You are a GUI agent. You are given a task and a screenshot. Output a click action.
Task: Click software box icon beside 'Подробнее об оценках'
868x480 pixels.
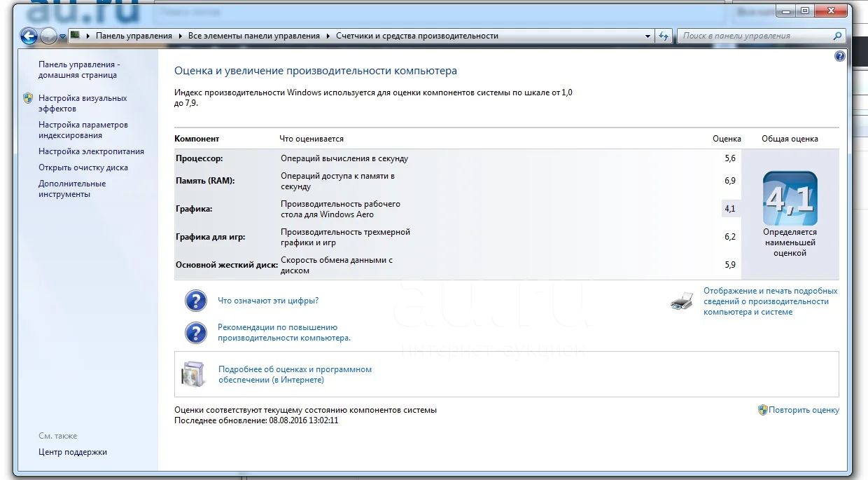click(x=193, y=374)
